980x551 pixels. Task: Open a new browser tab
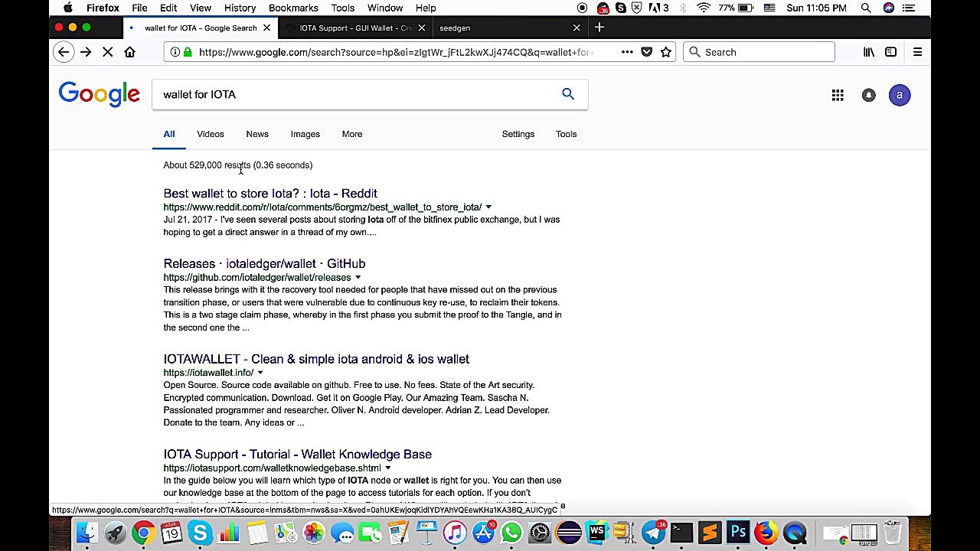point(599,28)
